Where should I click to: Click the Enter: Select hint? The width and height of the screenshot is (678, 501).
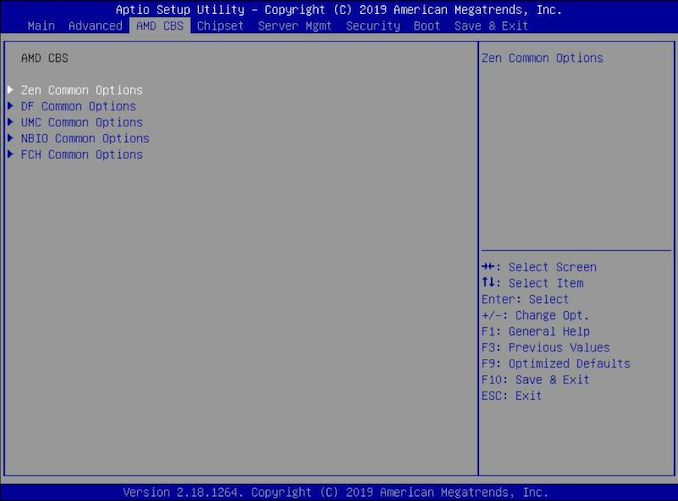click(x=525, y=299)
